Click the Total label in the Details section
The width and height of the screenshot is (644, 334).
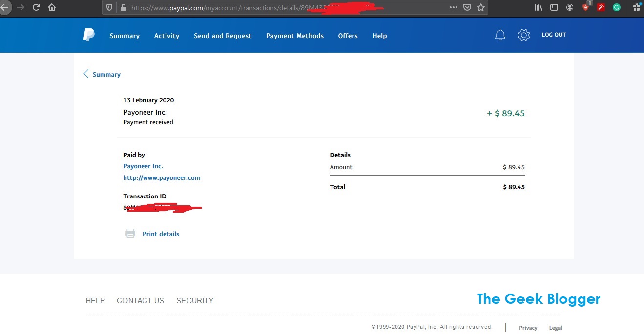tap(337, 187)
